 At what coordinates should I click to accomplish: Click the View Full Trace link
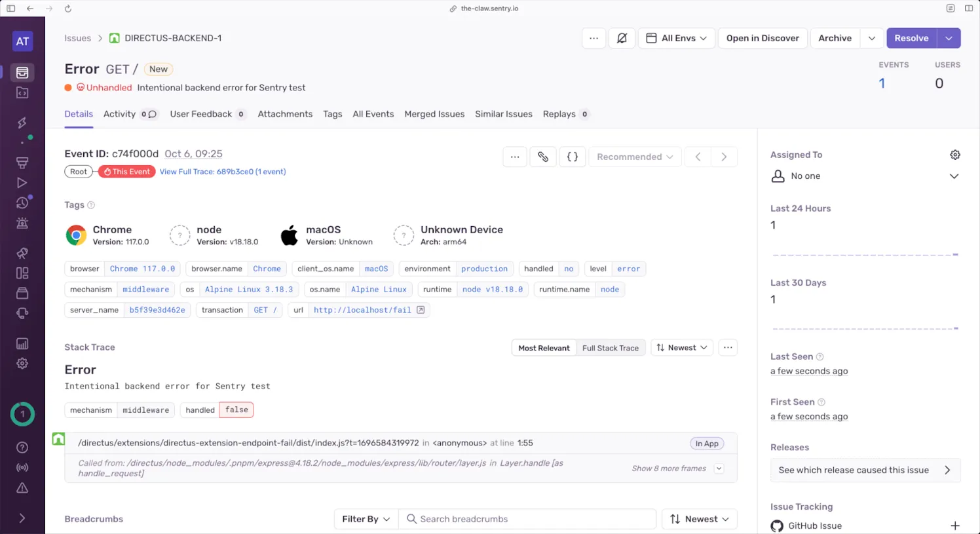pyautogui.click(x=223, y=172)
